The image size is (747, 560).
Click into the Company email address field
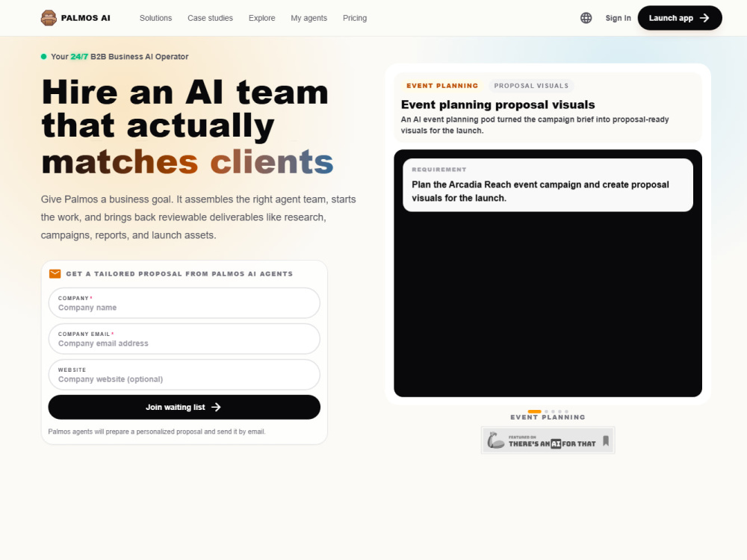coord(185,338)
